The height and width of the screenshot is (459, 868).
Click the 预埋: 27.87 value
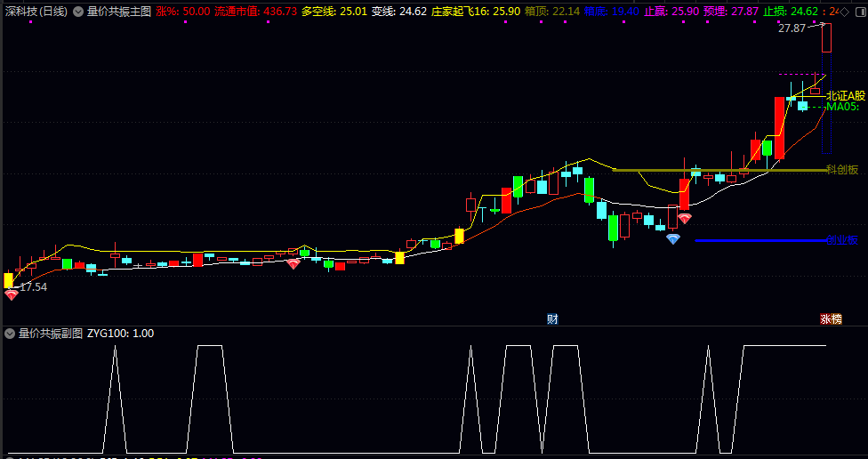pyautogui.click(x=731, y=12)
